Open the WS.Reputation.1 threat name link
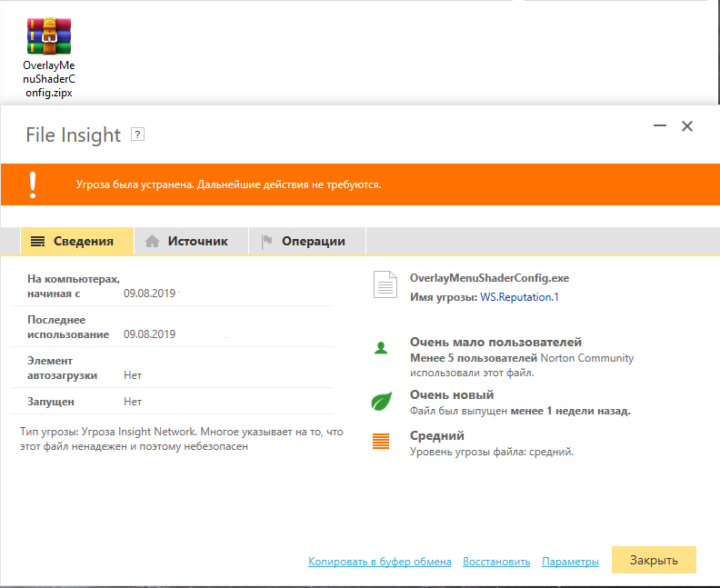 [x=519, y=297]
